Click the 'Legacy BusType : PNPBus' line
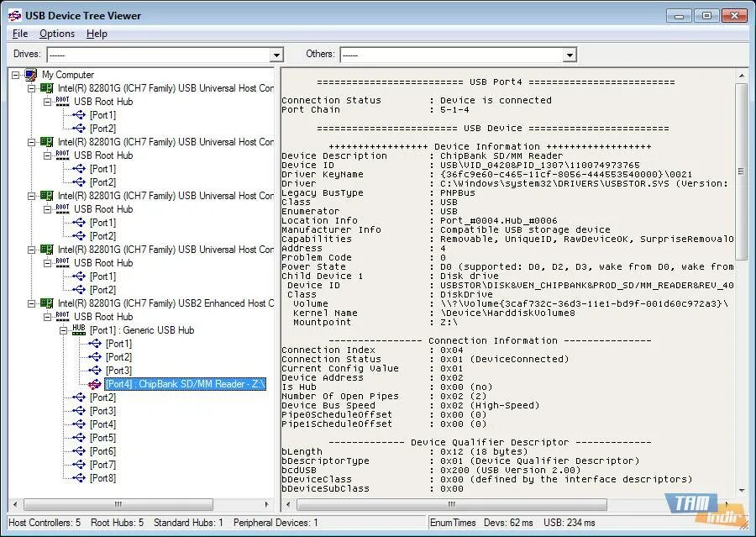 (x=379, y=193)
